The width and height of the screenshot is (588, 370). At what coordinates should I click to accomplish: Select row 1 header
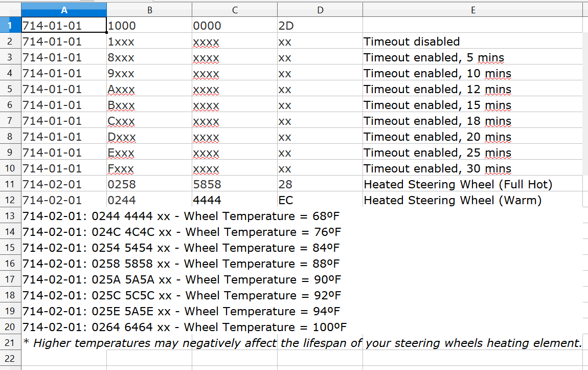pos(11,25)
